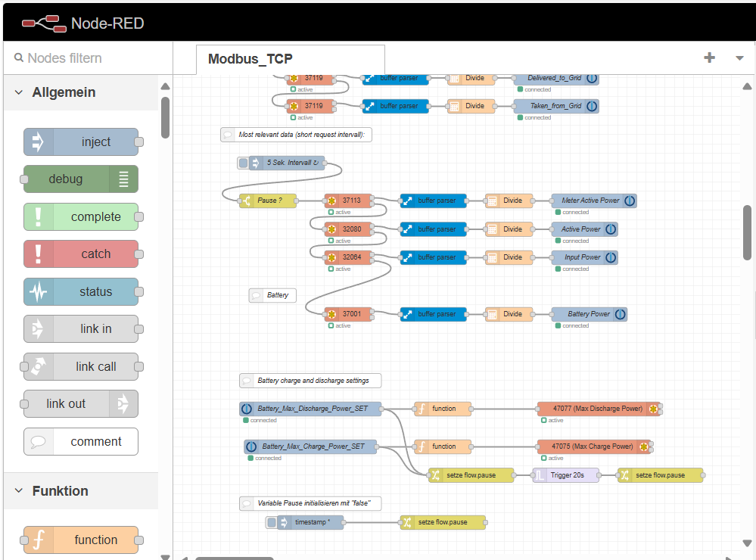The width and height of the screenshot is (756, 560).
Task: Select the function node before 47077
Action: point(443,409)
